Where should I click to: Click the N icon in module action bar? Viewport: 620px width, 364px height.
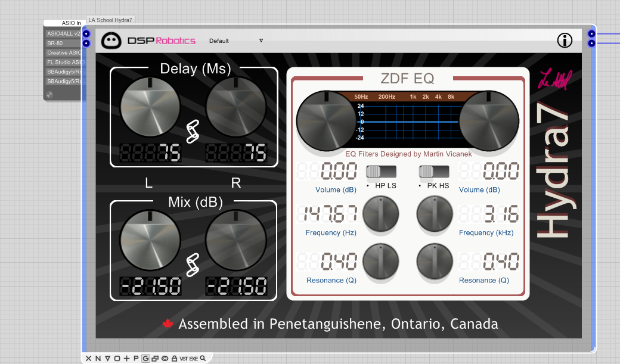click(x=98, y=359)
